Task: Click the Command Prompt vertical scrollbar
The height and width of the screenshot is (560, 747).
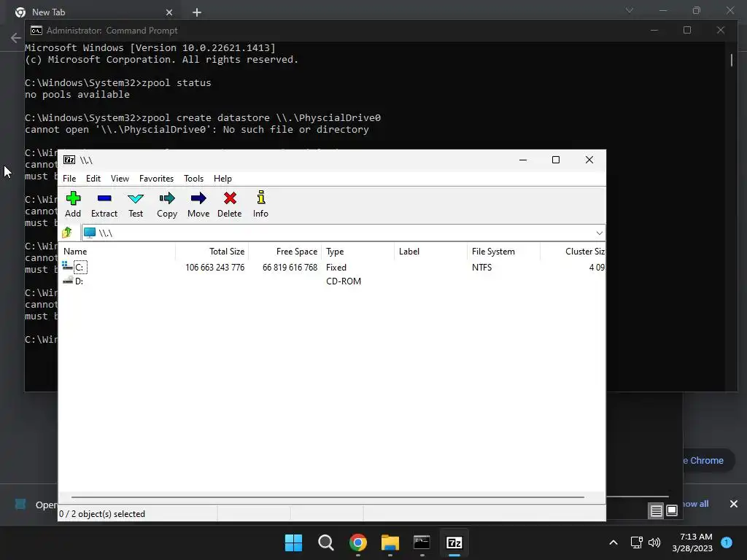Action: 731,60
